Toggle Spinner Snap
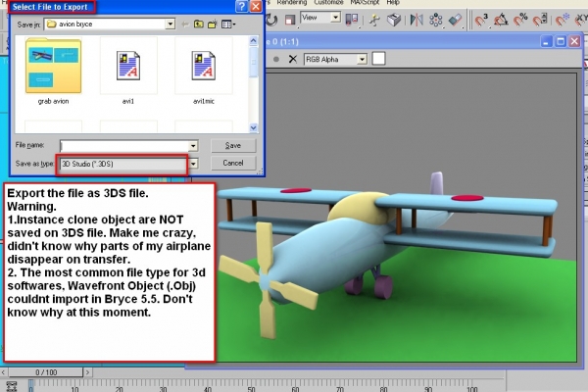The image size is (588, 392). coord(540,20)
